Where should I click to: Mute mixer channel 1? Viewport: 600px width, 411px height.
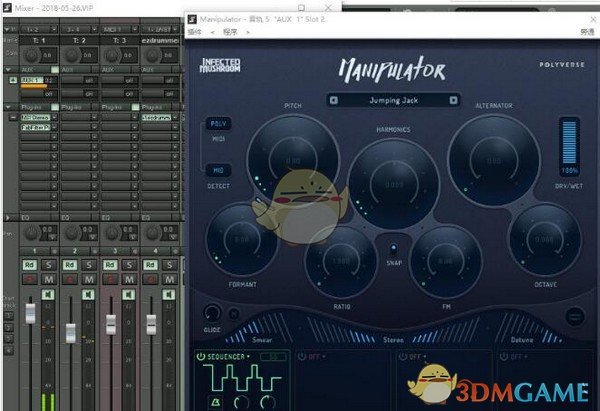point(49,279)
